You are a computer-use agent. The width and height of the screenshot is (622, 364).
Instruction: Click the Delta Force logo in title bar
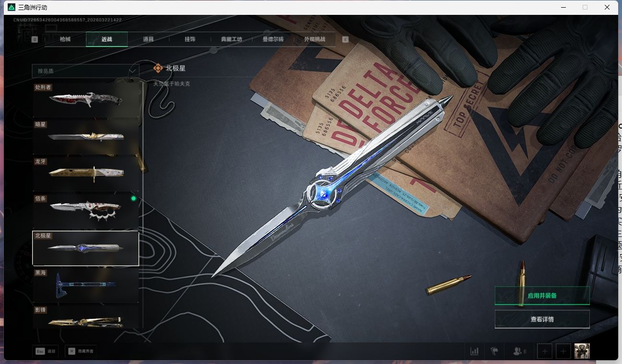click(x=12, y=7)
